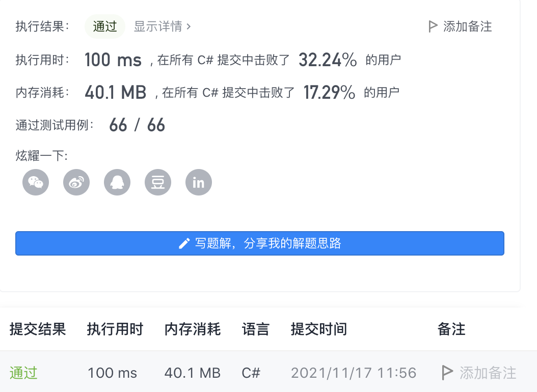Screen dimensions: 537x392
Task: Click the 通过 status badge
Action: coord(105,26)
